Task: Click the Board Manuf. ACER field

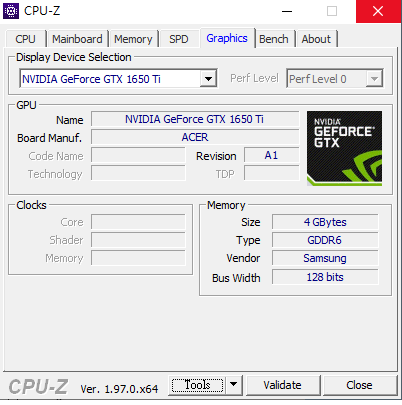Action: (x=195, y=137)
